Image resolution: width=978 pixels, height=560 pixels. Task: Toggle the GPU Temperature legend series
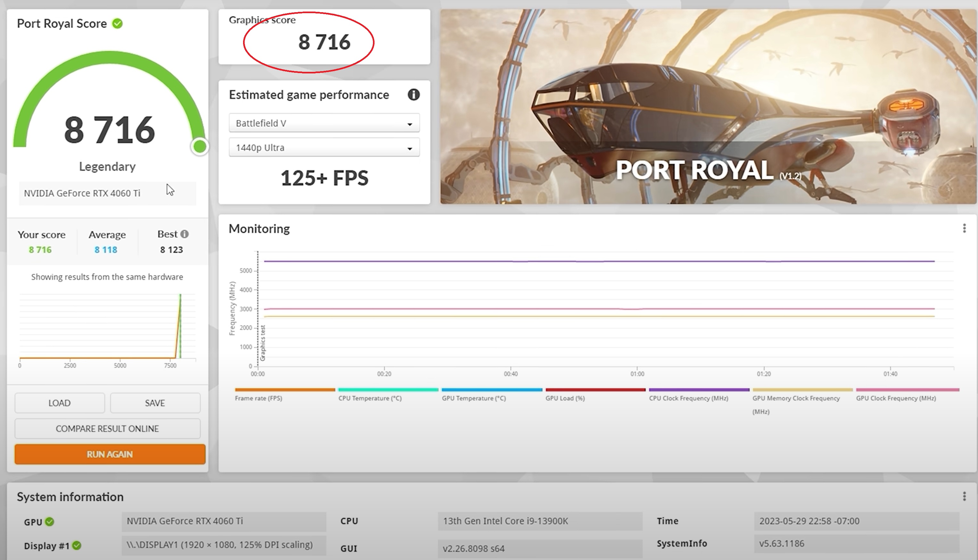click(474, 398)
